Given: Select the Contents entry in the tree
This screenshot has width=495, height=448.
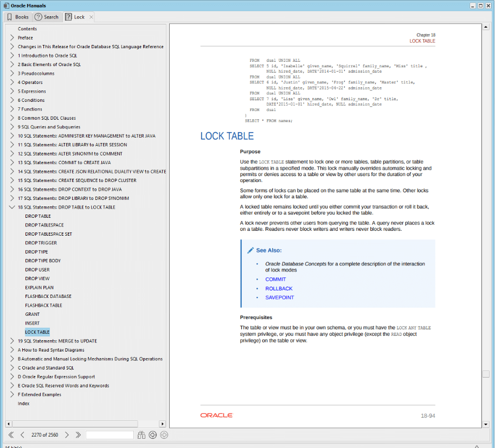Looking at the screenshot, I should pos(27,29).
